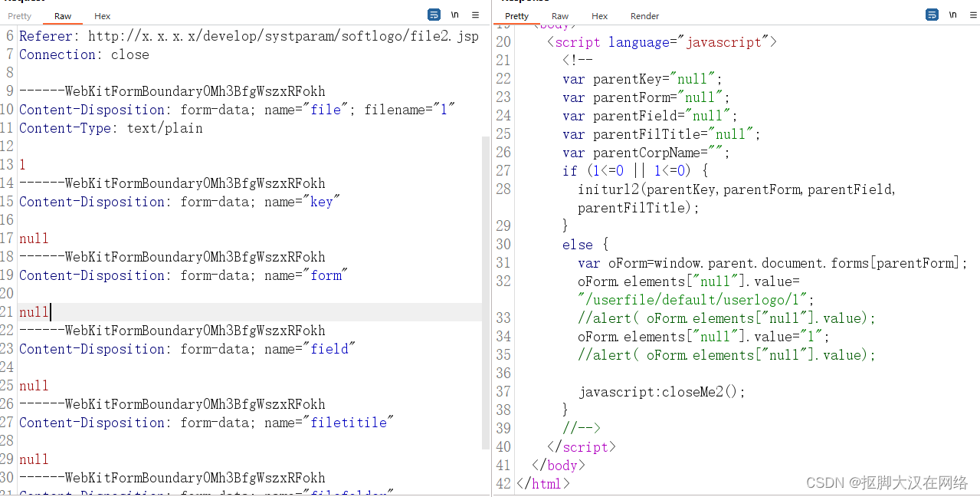Screen dimensions: 980x497
Task: Click the closing </script> tag line
Action: [x=581, y=447]
